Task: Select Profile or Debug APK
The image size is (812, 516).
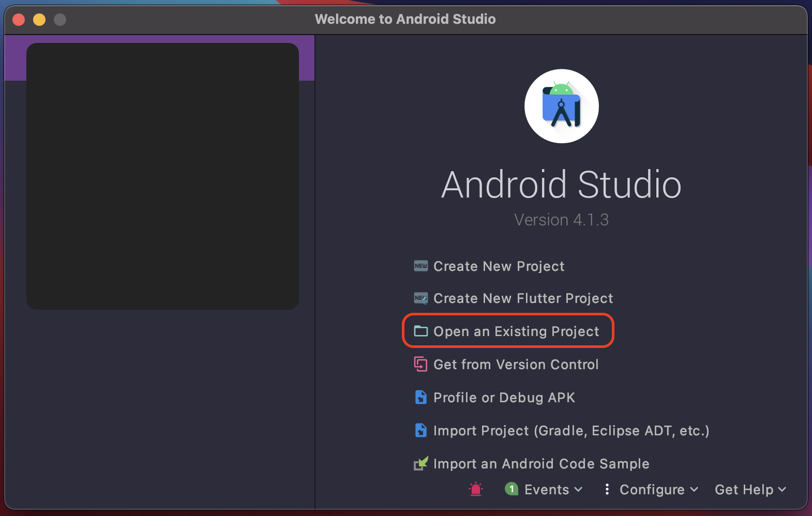Action: [504, 398]
